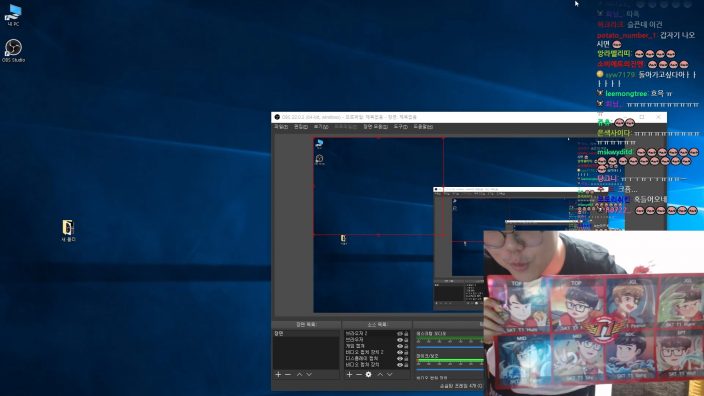Toggle visibility eye of 브라우저 2 source
This screenshot has height=396, width=704.
399,334
